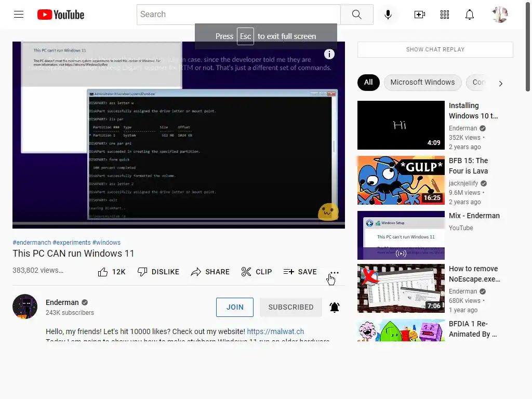
Task: Open How to remove NoEscape.exe thumbnail
Action: pyautogui.click(x=401, y=288)
